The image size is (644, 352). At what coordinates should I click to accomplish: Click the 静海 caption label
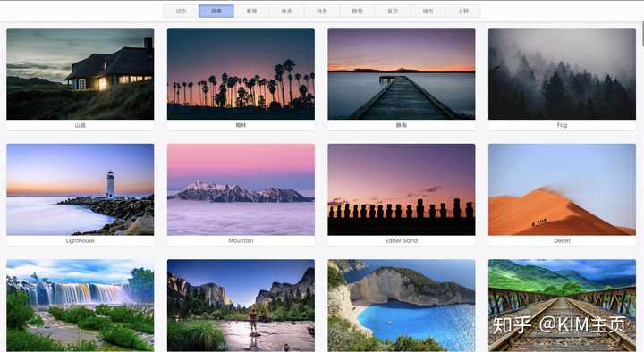[x=402, y=125]
